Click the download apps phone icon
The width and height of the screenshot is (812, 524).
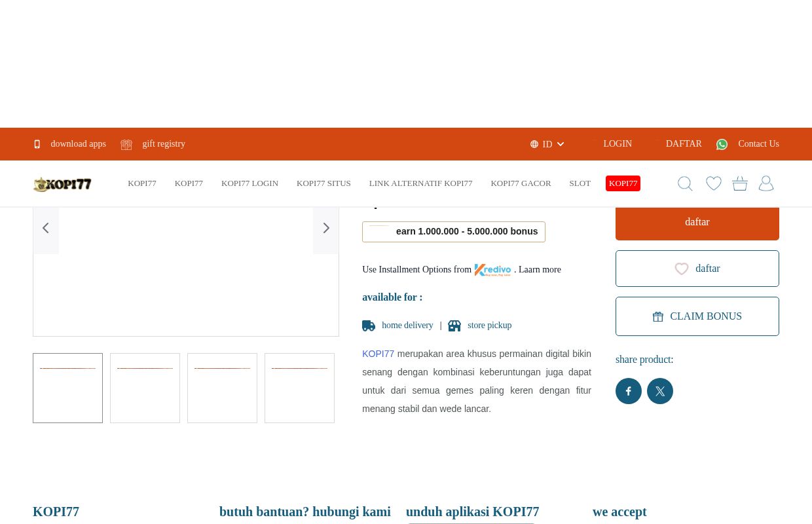point(37,144)
